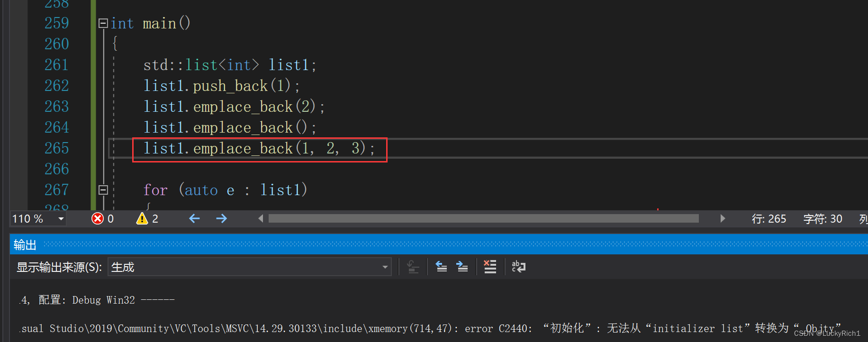Click line number 259
Viewport: 868px width, 342px height.
coord(57,23)
